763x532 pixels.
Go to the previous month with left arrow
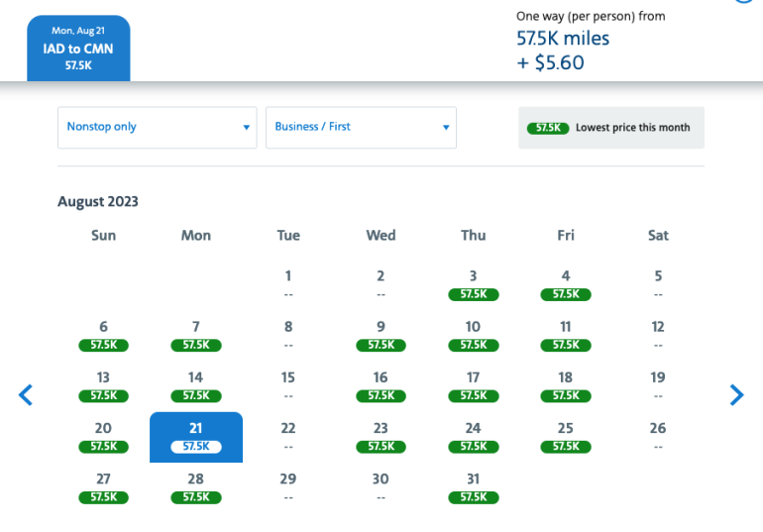(x=26, y=394)
